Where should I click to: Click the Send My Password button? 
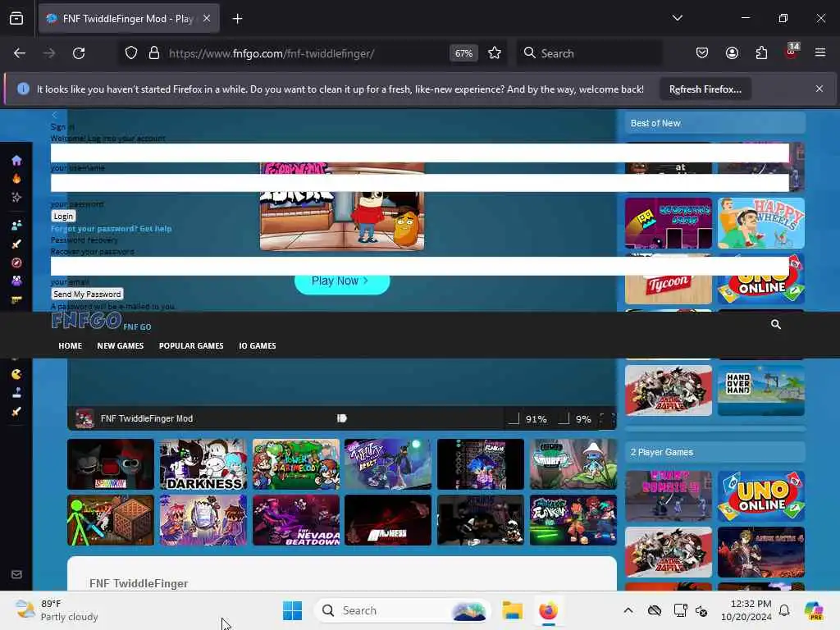pos(87,294)
